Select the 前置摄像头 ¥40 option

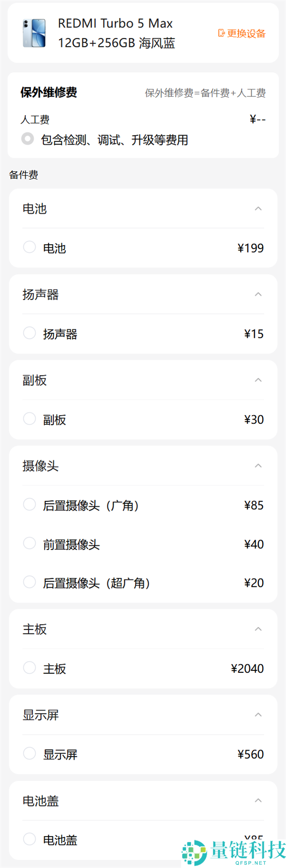point(29,543)
